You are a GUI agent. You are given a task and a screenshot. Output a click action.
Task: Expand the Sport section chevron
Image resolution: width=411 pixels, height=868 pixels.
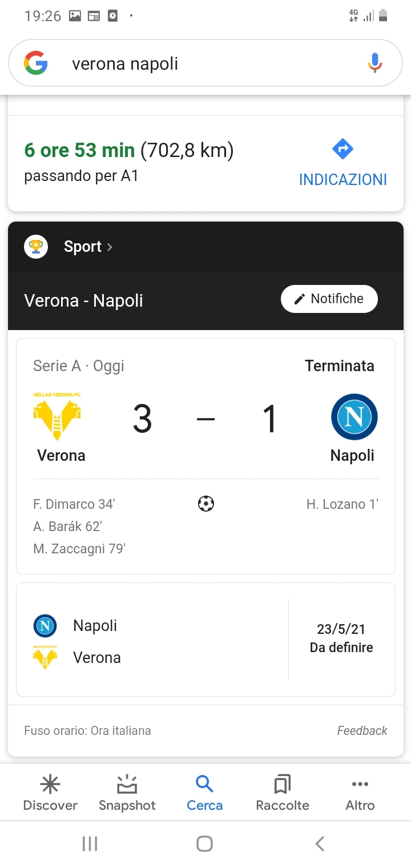[x=110, y=247]
